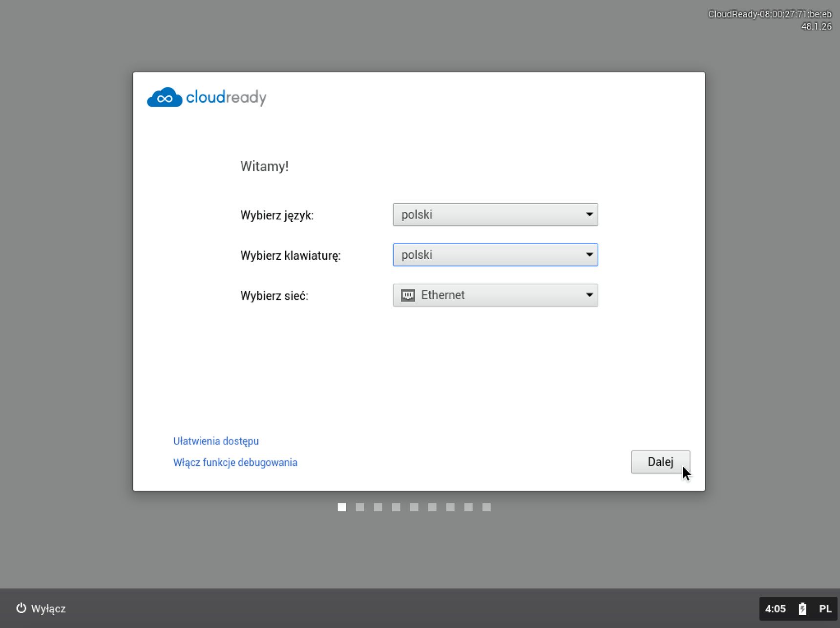The height and width of the screenshot is (628, 840).
Task: Click the 'Wybierz język:' label
Action: point(277,215)
